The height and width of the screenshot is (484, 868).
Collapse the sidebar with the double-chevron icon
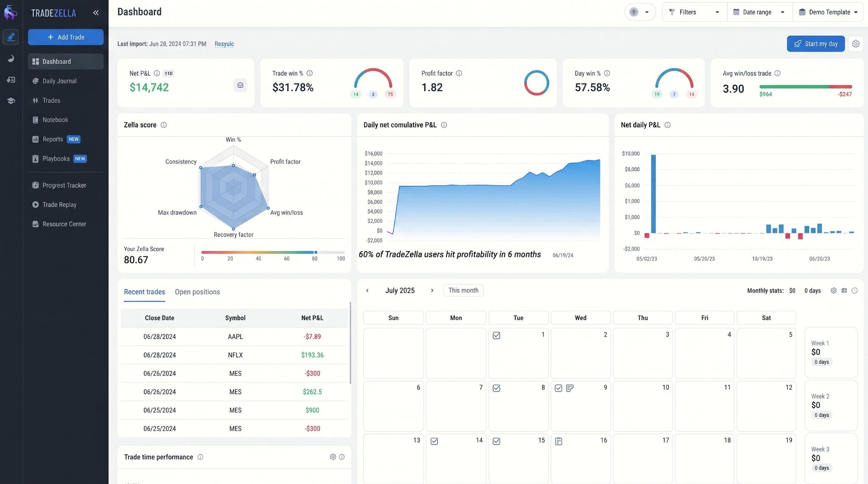[x=96, y=13]
